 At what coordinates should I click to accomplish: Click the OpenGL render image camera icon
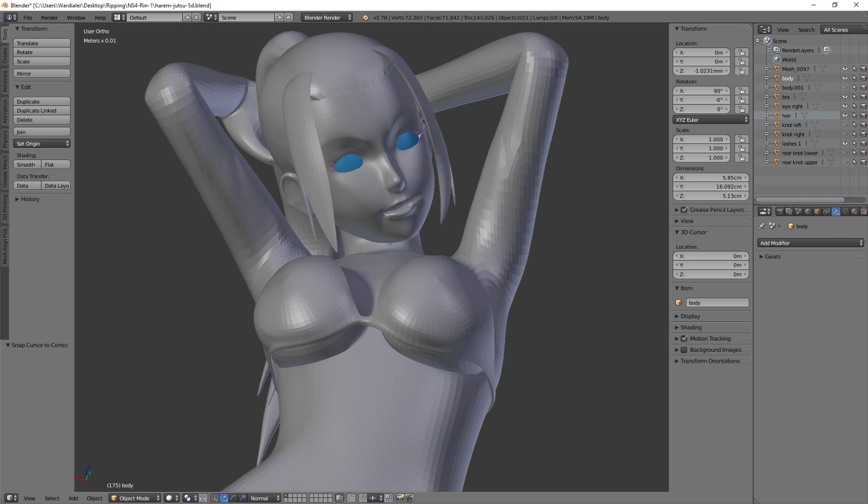(400, 498)
